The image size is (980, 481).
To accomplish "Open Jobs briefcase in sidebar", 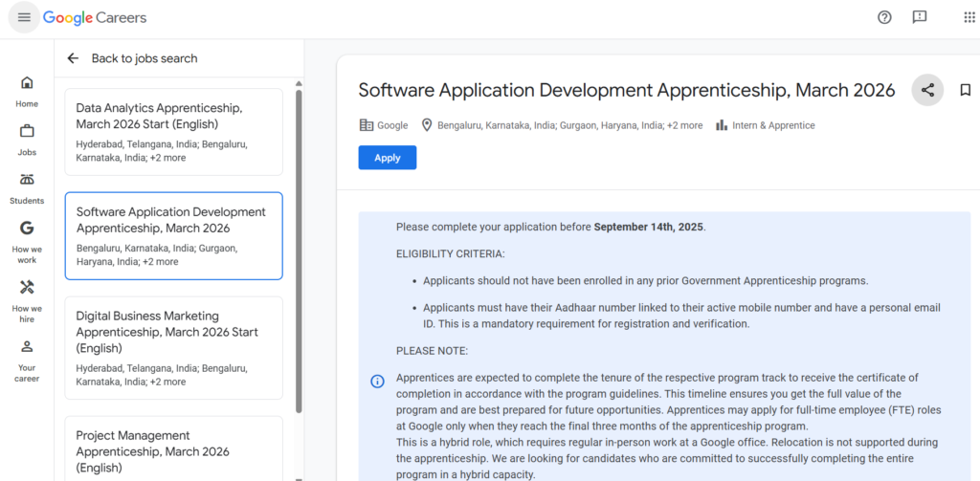I will point(27,140).
